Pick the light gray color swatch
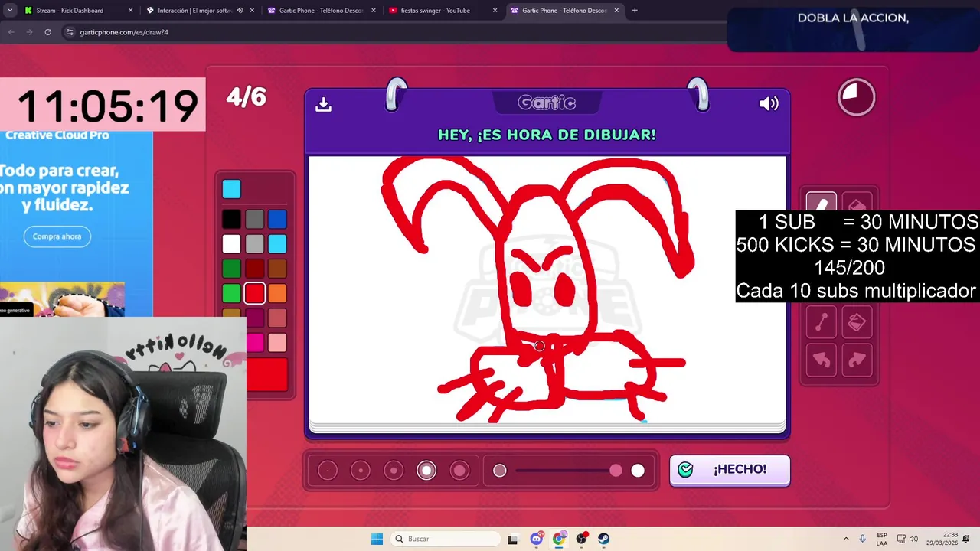 click(255, 244)
